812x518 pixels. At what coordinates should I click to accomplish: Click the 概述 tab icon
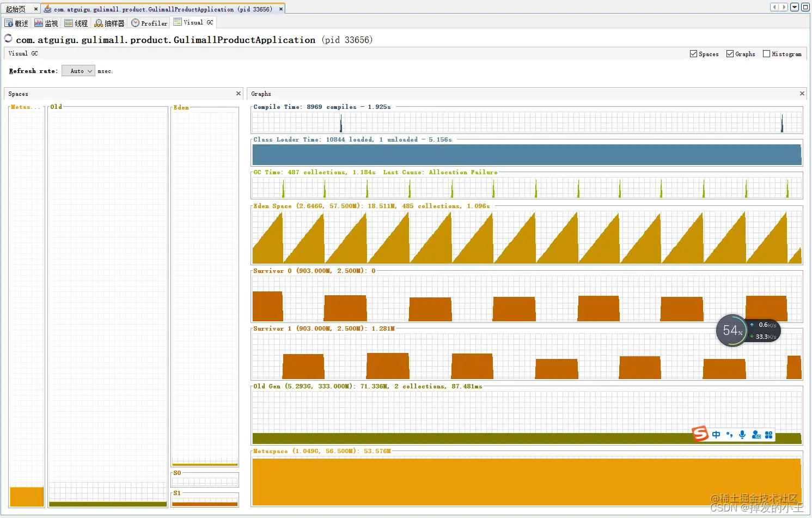click(9, 23)
